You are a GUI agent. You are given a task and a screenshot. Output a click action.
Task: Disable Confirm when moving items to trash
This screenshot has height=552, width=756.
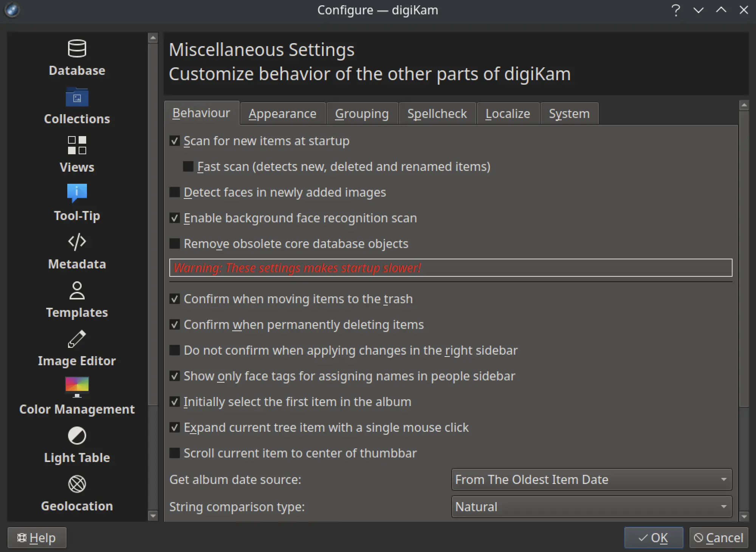(175, 299)
